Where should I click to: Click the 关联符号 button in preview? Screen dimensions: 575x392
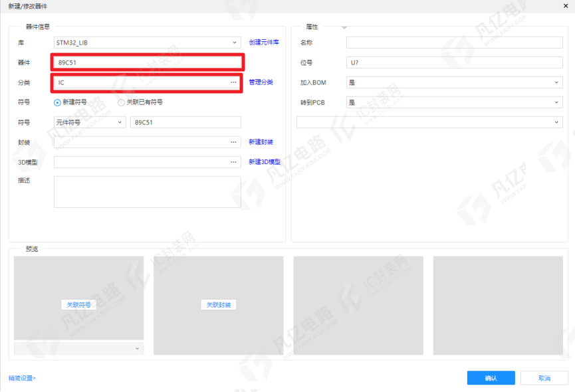[x=79, y=305]
